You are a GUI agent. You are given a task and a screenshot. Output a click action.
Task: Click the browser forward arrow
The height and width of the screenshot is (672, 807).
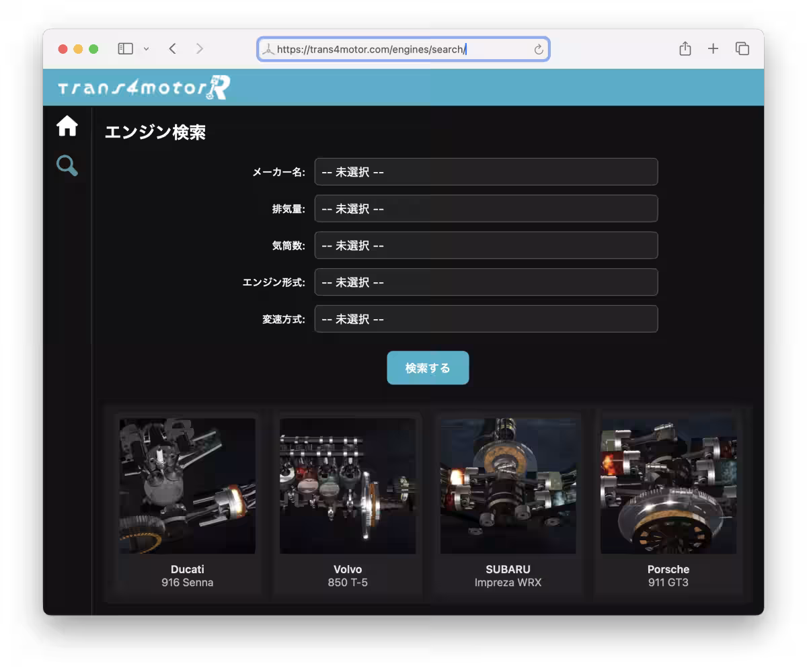coord(200,48)
